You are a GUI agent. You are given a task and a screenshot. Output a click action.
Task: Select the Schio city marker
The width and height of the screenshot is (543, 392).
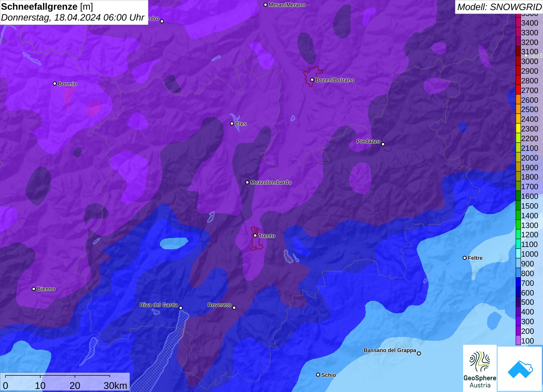(318, 375)
